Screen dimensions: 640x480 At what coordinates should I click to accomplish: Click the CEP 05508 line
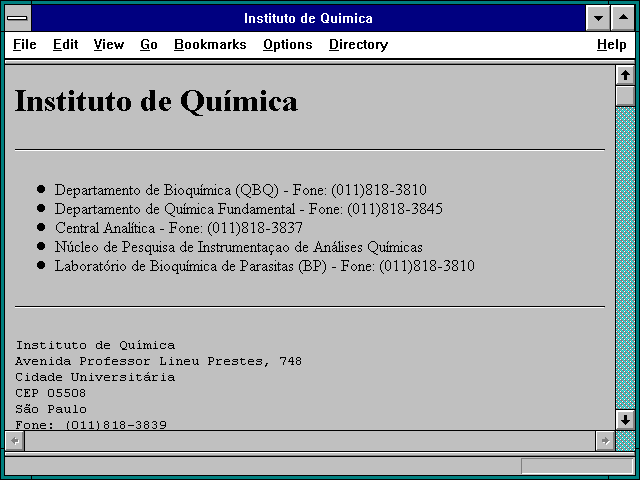click(x=51, y=393)
